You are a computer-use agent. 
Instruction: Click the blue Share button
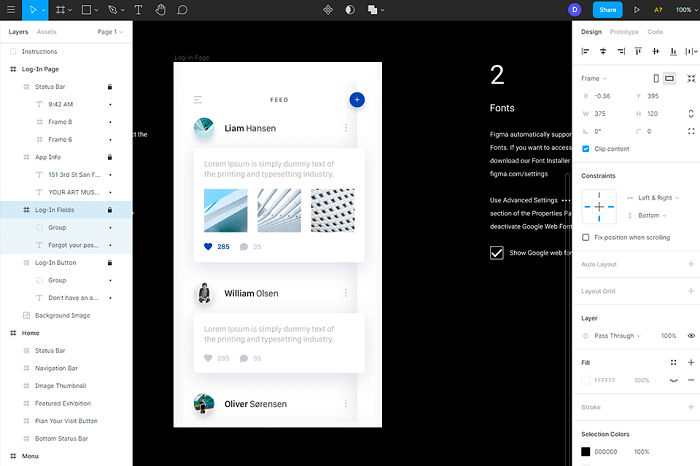point(608,10)
